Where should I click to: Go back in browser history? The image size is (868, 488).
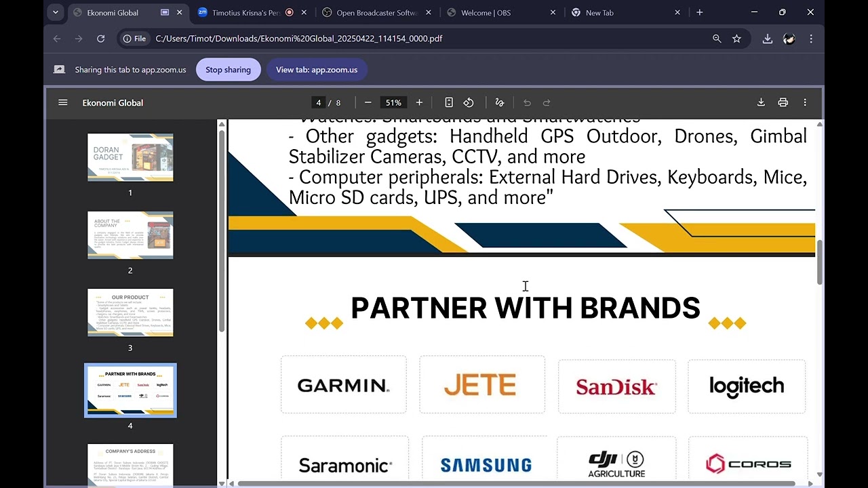[57, 39]
